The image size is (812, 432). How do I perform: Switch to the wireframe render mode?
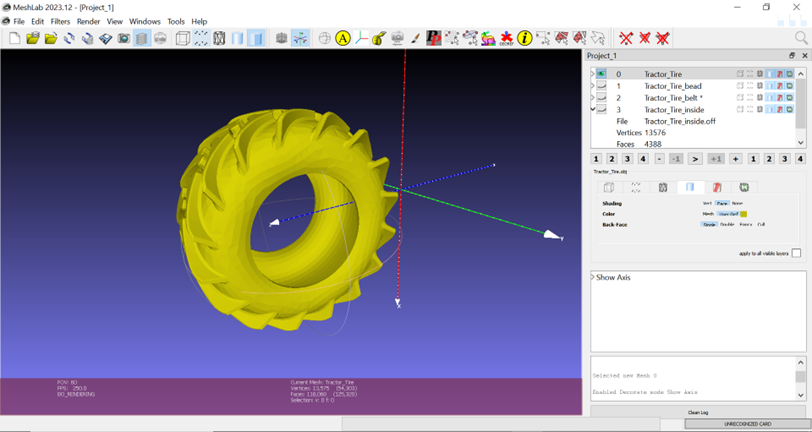click(x=219, y=38)
